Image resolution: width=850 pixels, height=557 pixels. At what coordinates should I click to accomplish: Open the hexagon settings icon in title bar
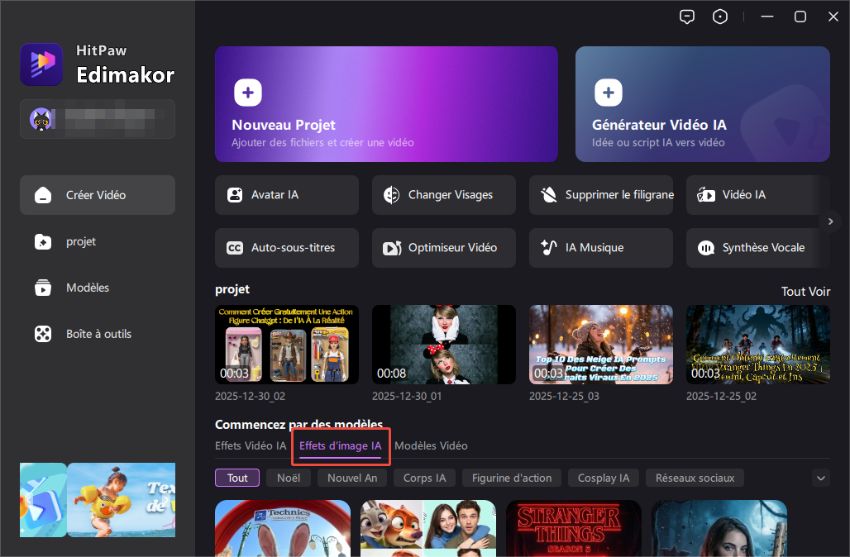coord(720,17)
